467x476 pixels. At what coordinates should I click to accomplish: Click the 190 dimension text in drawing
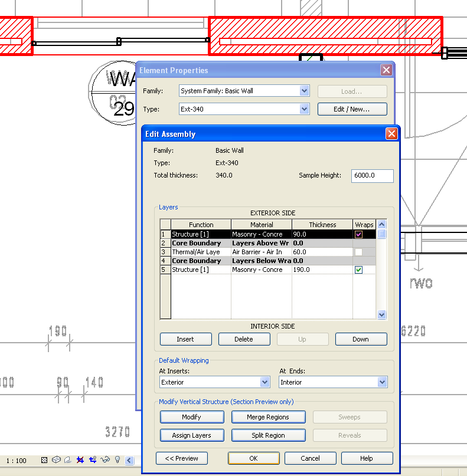tap(58, 331)
